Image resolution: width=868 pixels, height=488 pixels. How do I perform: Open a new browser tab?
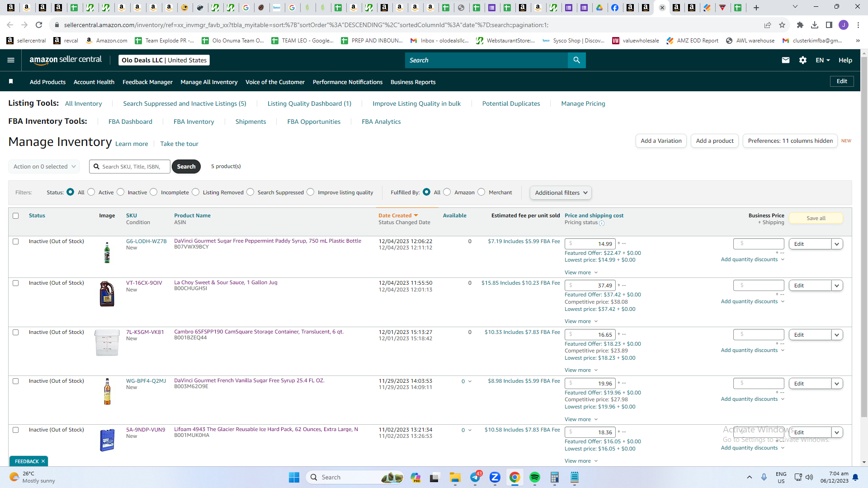click(x=756, y=7)
